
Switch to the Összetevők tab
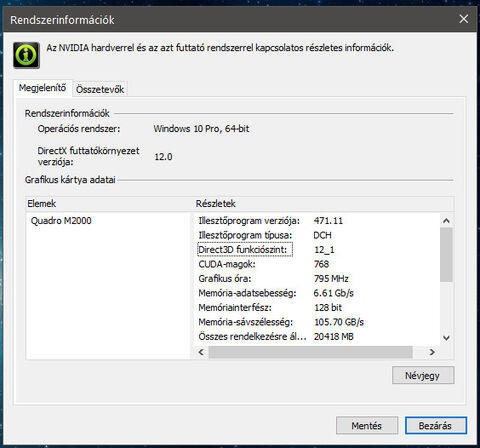tap(100, 89)
